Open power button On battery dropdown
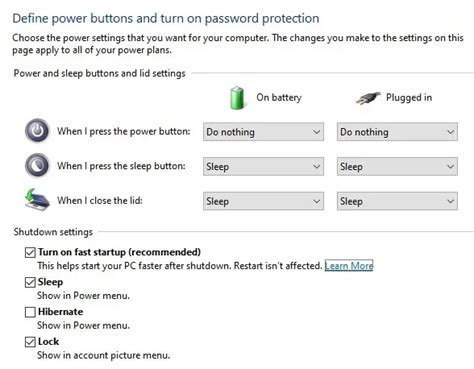This screenshot has height=369, width=474. (263, 132)
